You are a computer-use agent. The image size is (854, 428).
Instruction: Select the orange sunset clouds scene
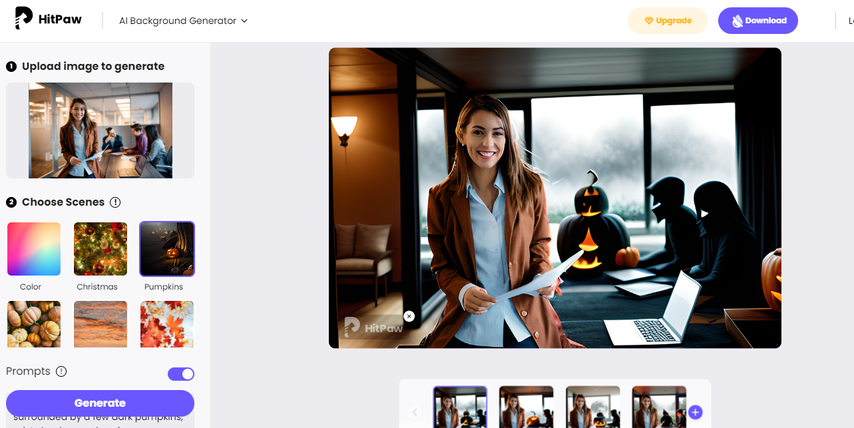pyautogui.click(x=100, y=324)
